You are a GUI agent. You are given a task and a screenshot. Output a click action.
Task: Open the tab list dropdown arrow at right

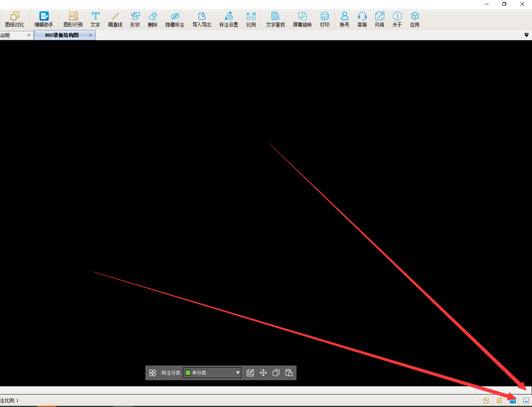click(x=526, y=35)
